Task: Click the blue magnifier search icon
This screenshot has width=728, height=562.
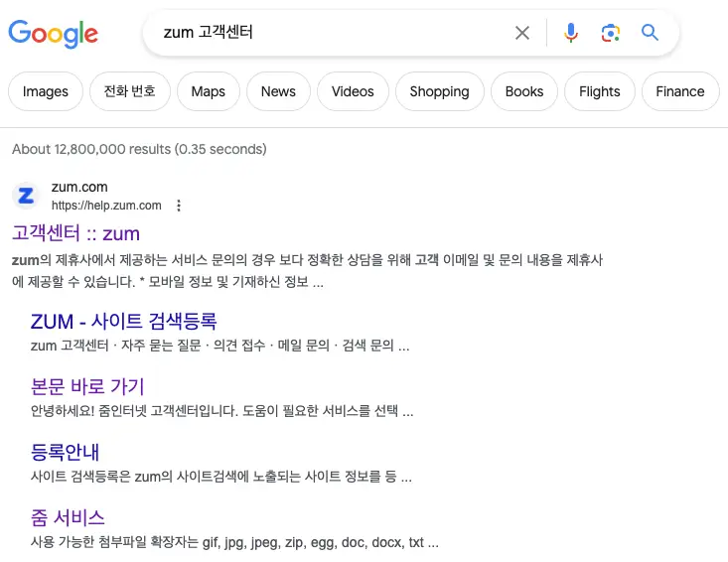Action: tap(650, 33)
